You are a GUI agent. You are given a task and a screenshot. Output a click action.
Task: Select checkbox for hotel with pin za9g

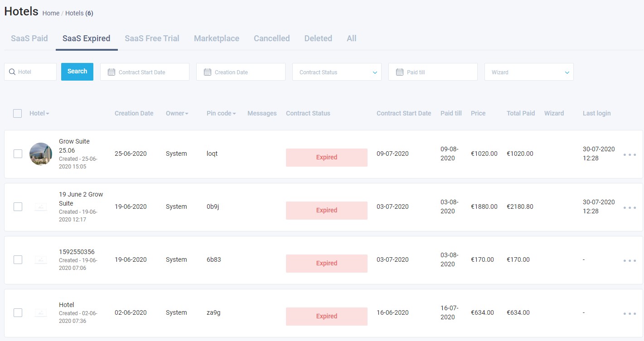[x=18, y=312]
